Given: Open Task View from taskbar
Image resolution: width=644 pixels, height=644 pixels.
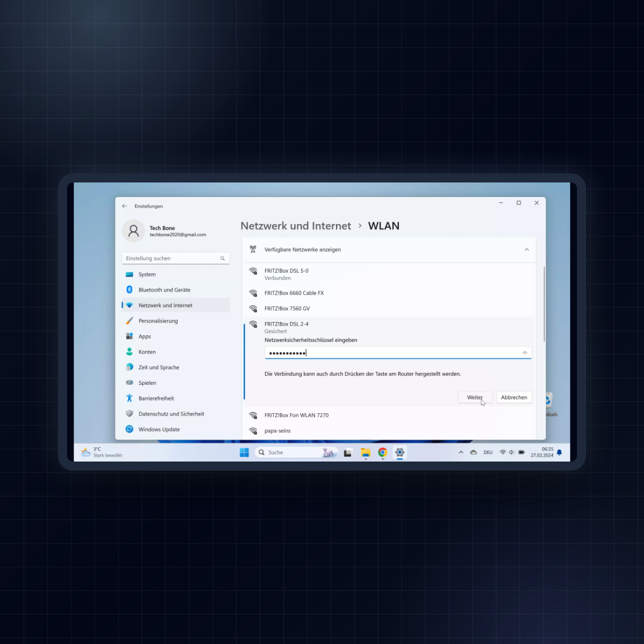Looking at the screenshot, I should pos(348,452).
